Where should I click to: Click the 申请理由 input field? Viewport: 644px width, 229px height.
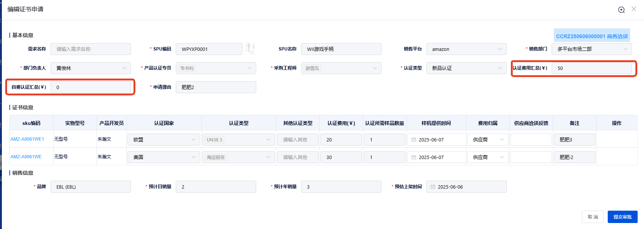coord(216,87)
